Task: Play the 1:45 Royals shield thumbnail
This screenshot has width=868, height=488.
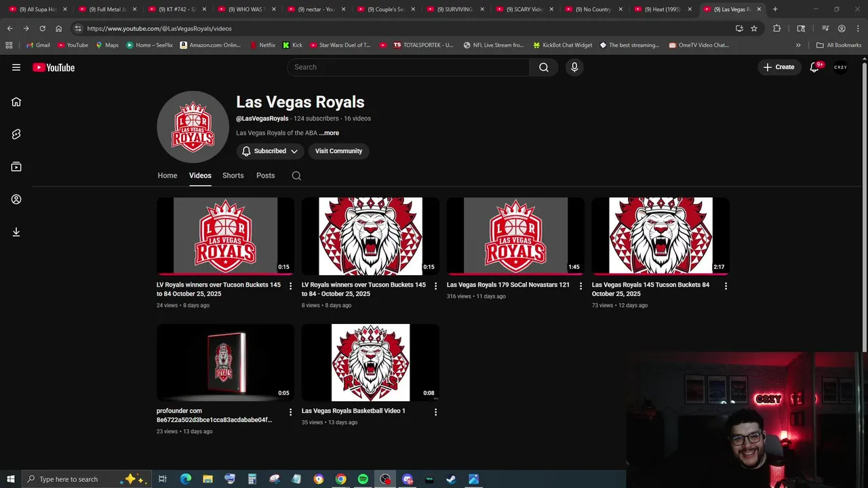Action: pyautogui.click(x=515, y=236)
